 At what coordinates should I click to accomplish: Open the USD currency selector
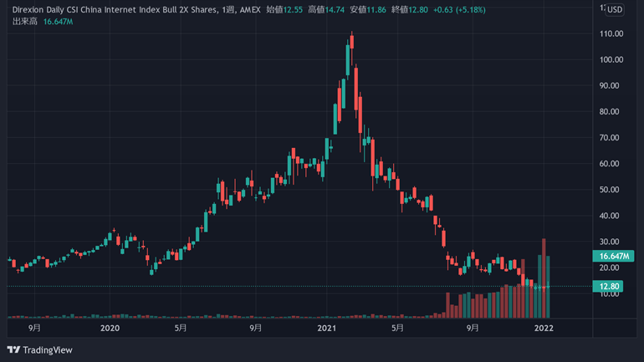615,9
